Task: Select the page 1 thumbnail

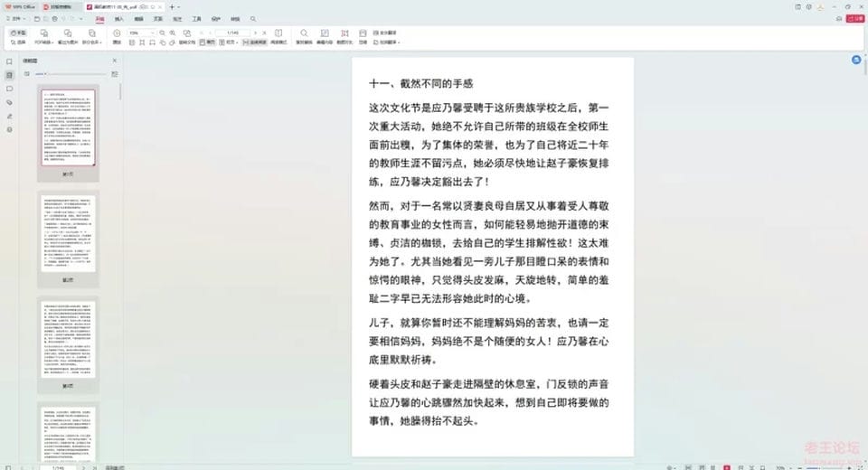Action: point(68,127)
